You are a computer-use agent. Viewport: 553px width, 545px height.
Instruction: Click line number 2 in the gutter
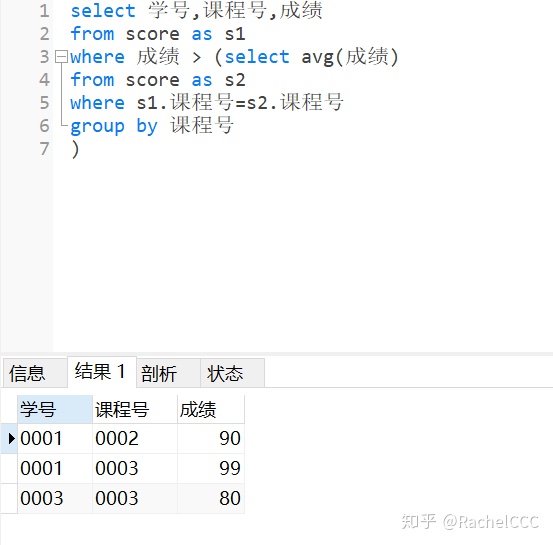pyautogui.click(x=44, y=34)
